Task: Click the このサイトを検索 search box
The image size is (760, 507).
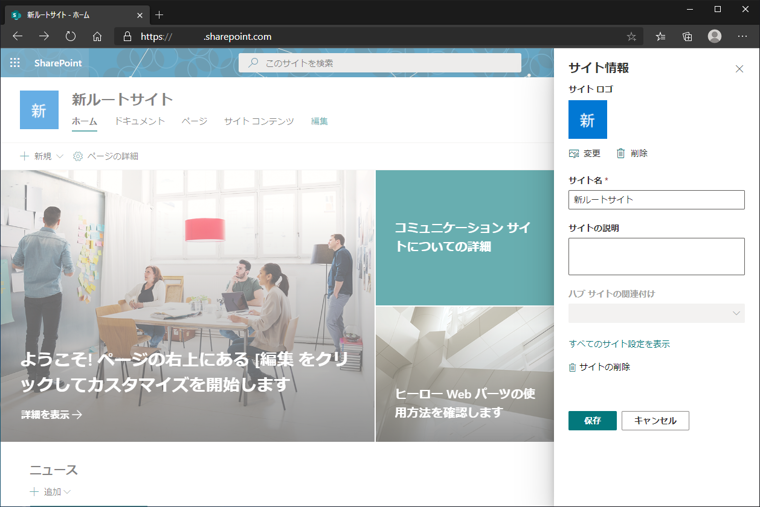Action: 380,63
